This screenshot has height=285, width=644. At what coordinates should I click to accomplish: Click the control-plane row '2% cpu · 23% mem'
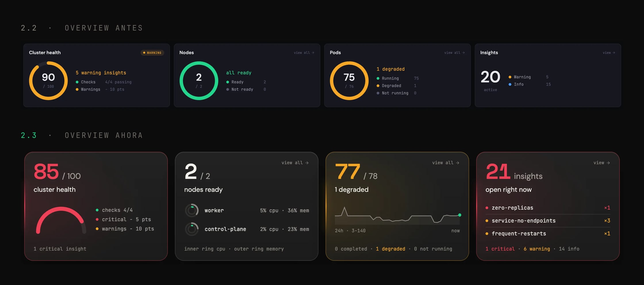[284, 229]
